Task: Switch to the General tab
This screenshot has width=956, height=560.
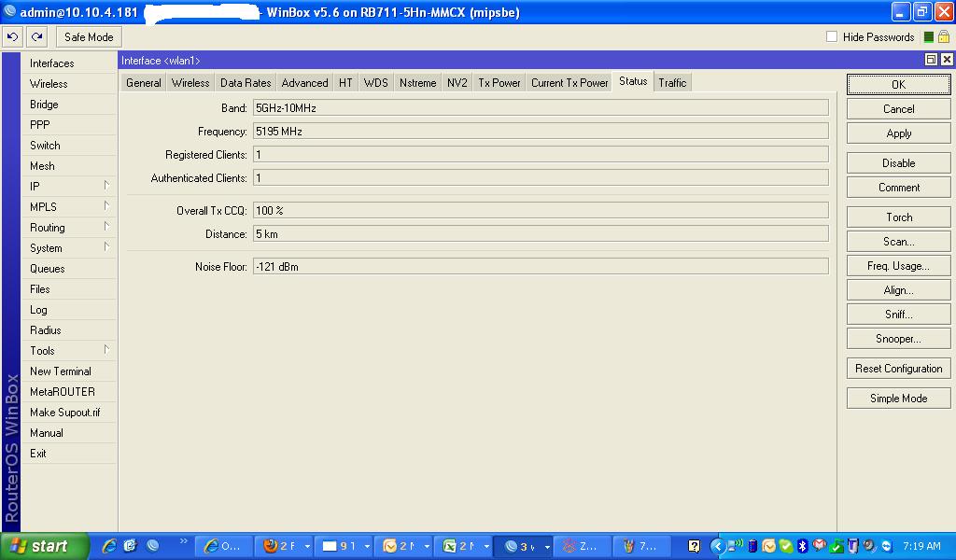Action: pyautogui.click(x=144, y=83)
